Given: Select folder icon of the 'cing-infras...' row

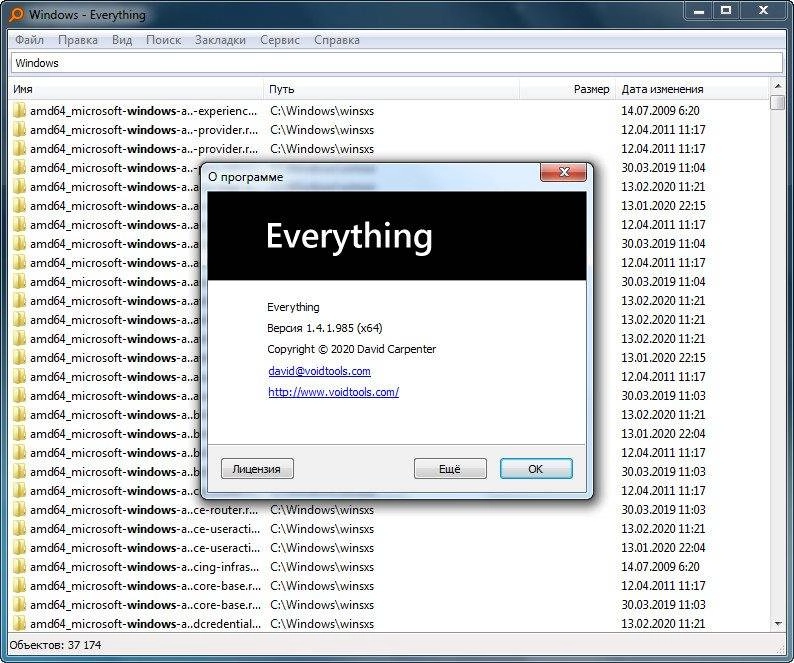Looking at the screenshot, I should (x=19, y=567).
